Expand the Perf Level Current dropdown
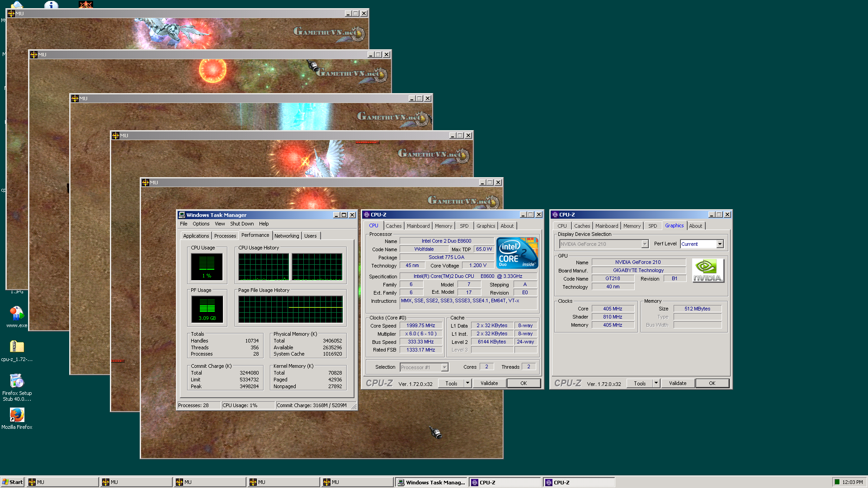The width and height of the screenshot is (868, 488). (720, 244)
